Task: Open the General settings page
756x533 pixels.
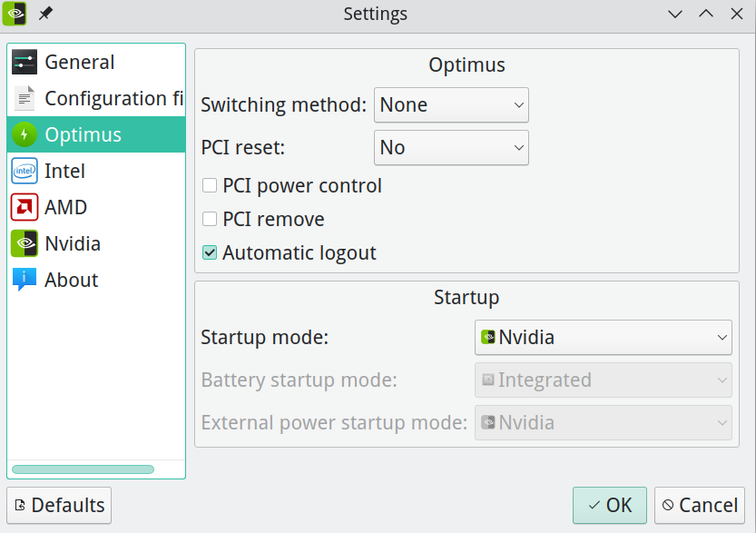Action: (x=96, y=62)
